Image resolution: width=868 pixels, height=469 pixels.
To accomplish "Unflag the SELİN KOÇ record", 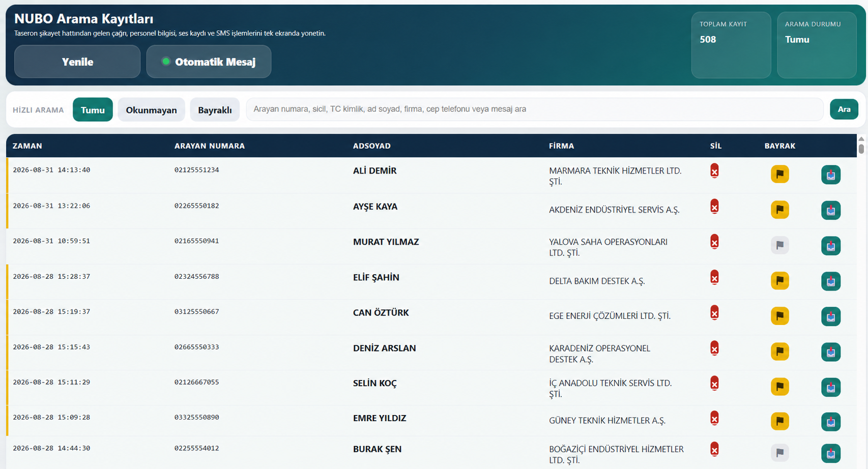I will coord(780,387).
